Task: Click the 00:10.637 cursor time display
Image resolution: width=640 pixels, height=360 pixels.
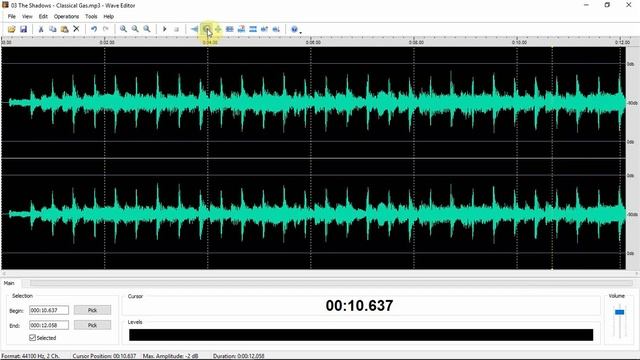Action: [359, 306]
